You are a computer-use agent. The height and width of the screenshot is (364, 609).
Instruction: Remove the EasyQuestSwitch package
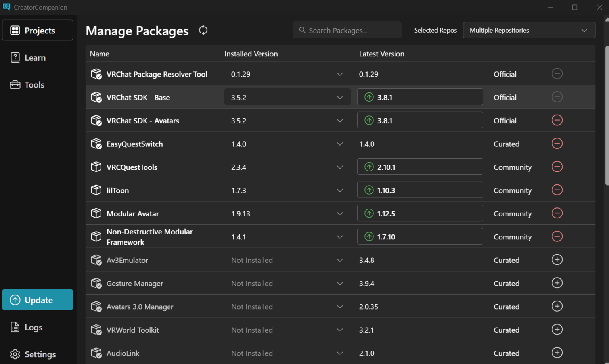tap(557, 144)
